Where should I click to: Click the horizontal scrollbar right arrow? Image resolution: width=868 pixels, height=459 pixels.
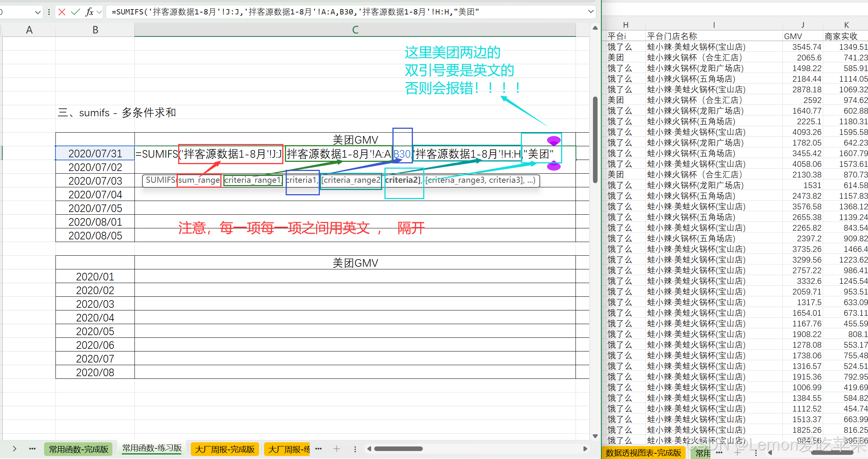(x=585, y=449)
